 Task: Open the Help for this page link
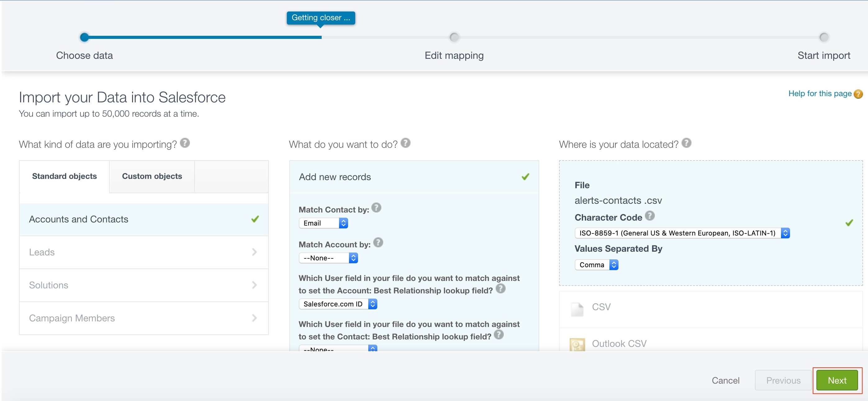[x=820, y=94]
